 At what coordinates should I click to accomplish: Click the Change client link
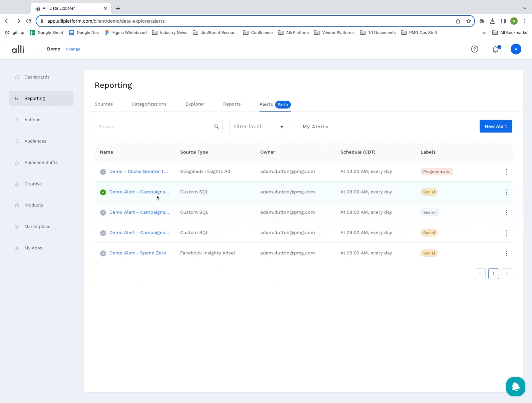coord(73,49)
